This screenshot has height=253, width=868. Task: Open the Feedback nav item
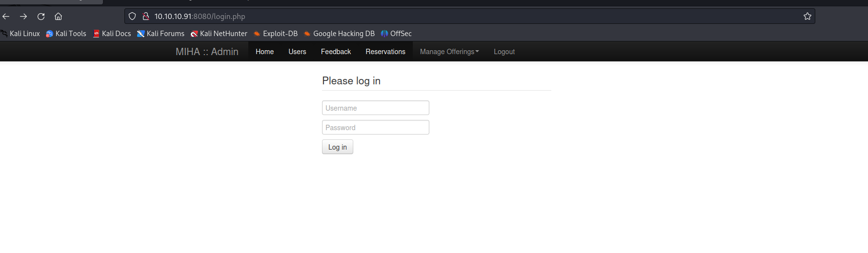pos(336,52)
